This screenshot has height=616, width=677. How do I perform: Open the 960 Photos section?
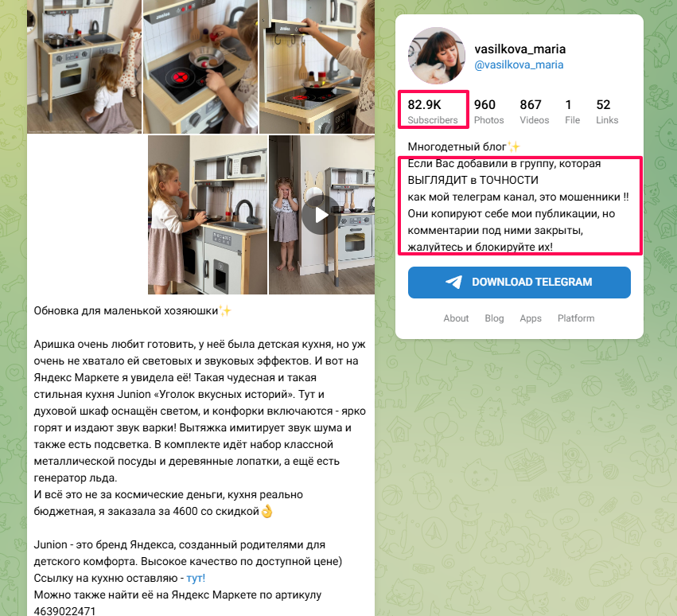[x=488, y=111]
